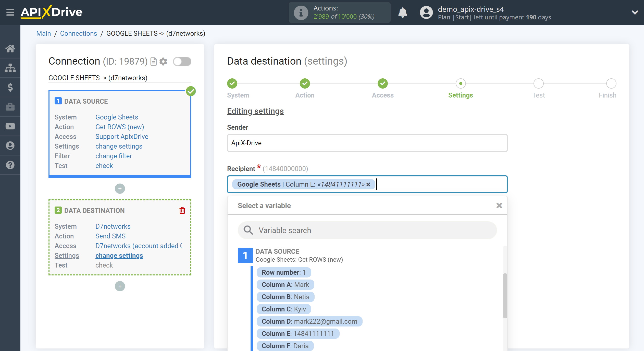Click the user avatar icon
The height and width of the screenshot is (351, 644).
pyautogui.click(x=427, y=13)
